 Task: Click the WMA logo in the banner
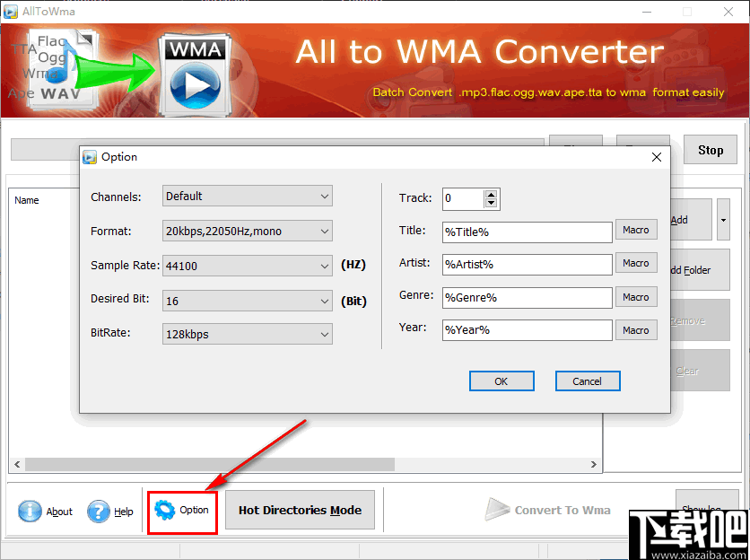click(x=194, y=70)
